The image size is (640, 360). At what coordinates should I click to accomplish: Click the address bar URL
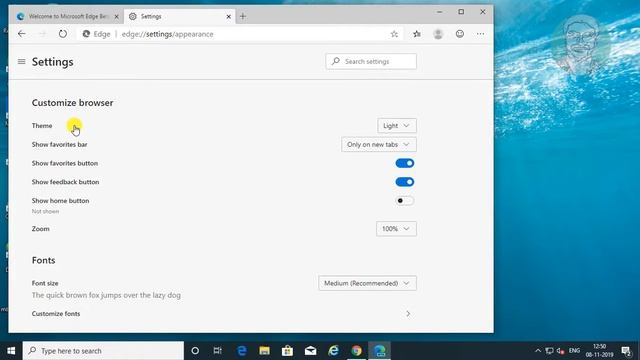pos(167,34)
